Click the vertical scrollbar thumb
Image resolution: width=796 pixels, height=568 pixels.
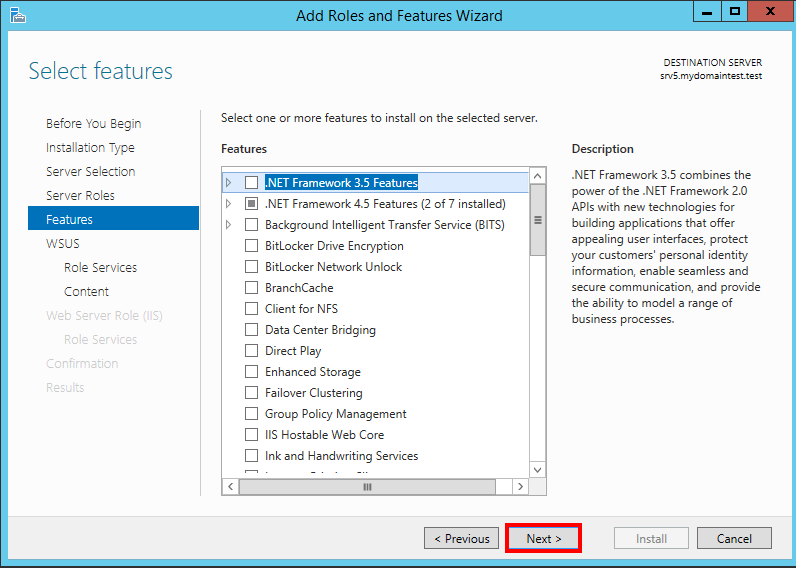(x=538, y=220)
